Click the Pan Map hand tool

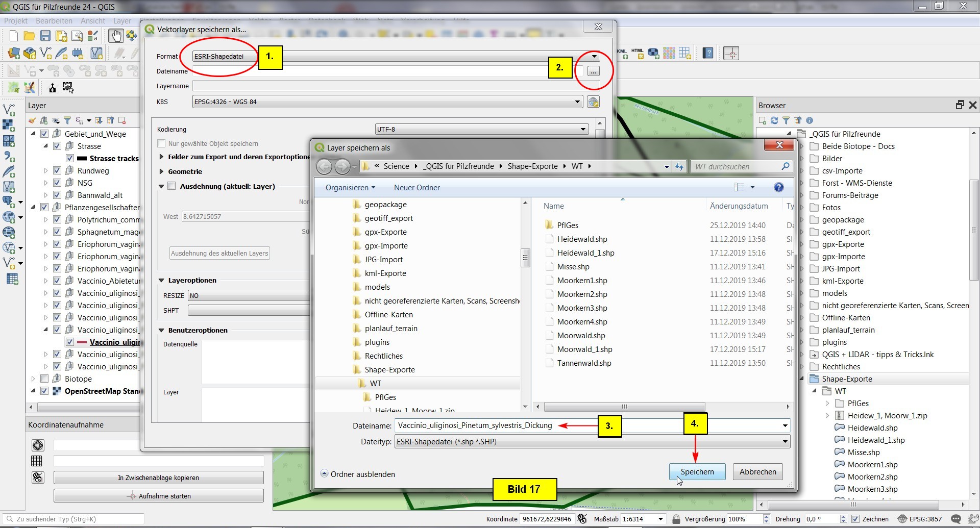coord(116,36)
